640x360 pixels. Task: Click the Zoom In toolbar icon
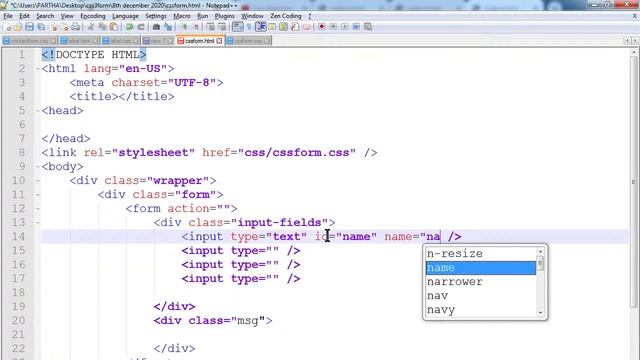(x=184, y=27)
